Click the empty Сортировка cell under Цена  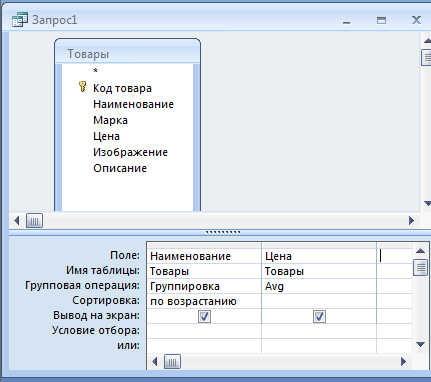[319, 301]
